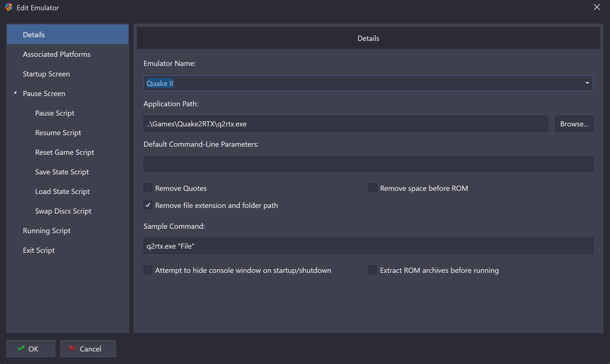Click the Application Path text field
The image size is (610, 364).
pos(346,124)
